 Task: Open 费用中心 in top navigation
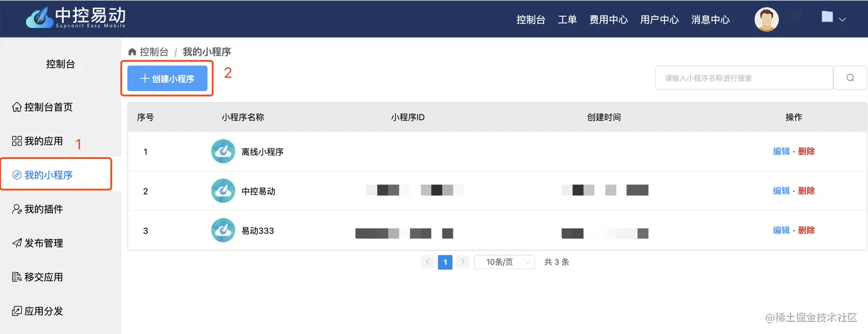click(x=609, y=20)
